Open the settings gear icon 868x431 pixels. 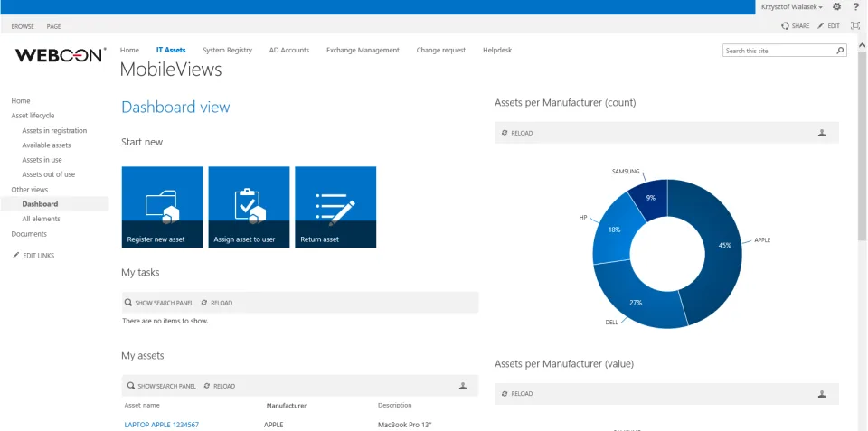tap(836, 6)
